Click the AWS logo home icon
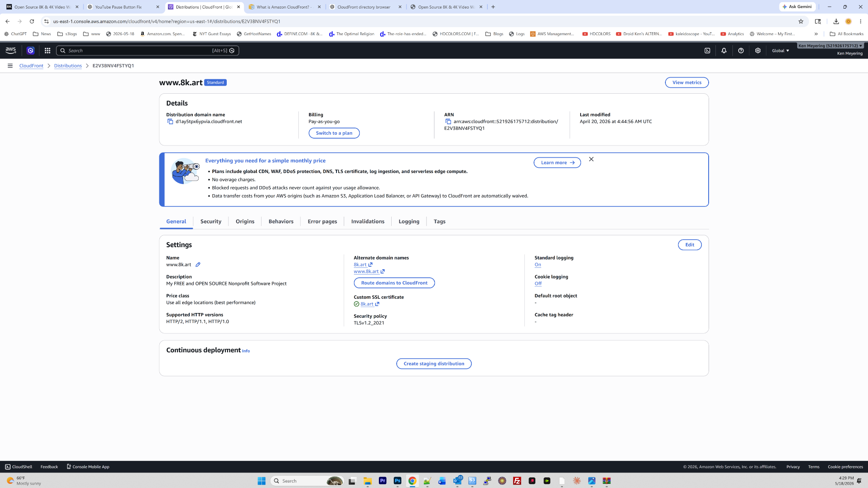Image resolution: width=868 pixels, height=488 pixels. pyautogui.click(x=11, y=50)
